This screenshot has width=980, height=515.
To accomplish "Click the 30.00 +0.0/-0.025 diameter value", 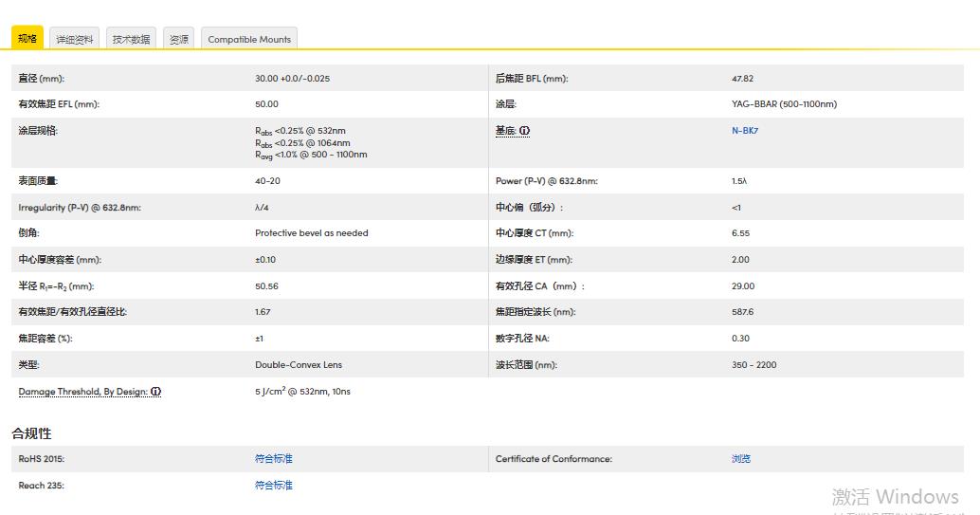I will [x=293, y=79].
